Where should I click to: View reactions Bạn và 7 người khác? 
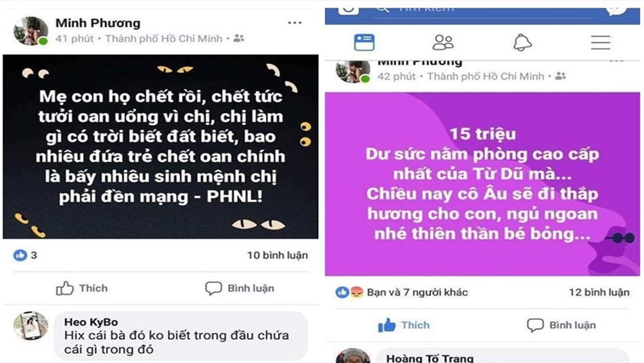(417, 292)
